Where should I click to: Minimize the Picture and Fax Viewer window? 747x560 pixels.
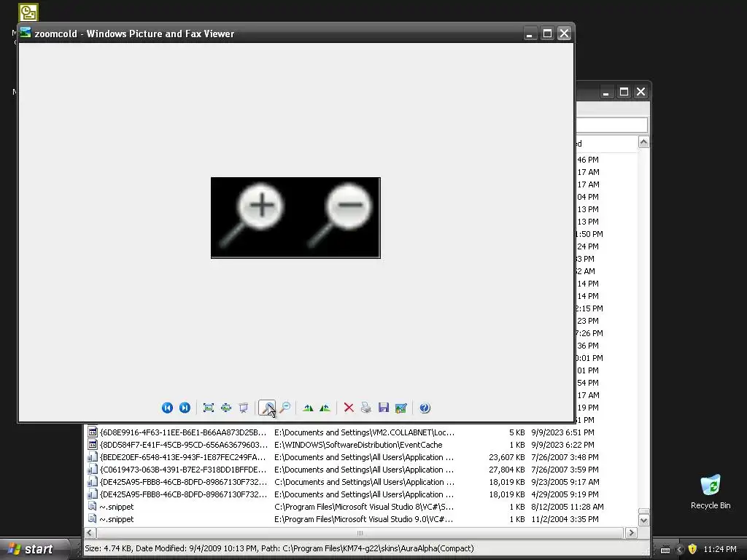point(530,34)
